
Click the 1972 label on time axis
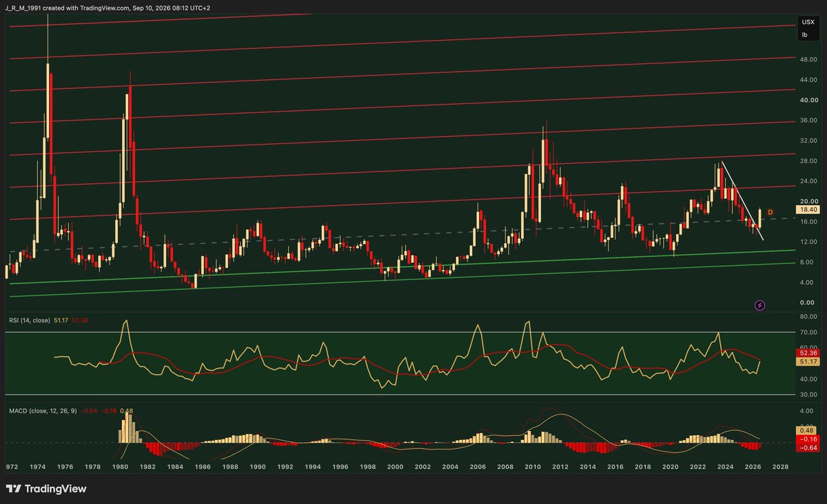pyautogui.click(x=12, y=466)
